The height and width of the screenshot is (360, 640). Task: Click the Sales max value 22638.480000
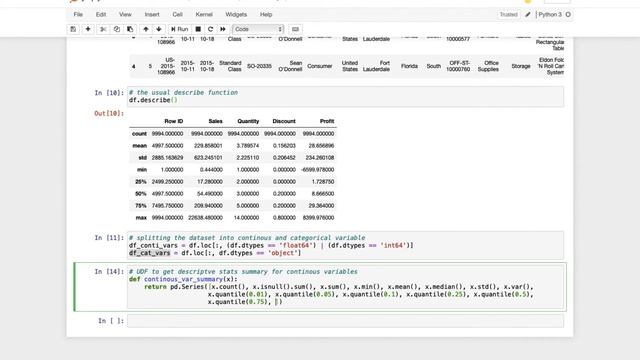coord(205,218)
